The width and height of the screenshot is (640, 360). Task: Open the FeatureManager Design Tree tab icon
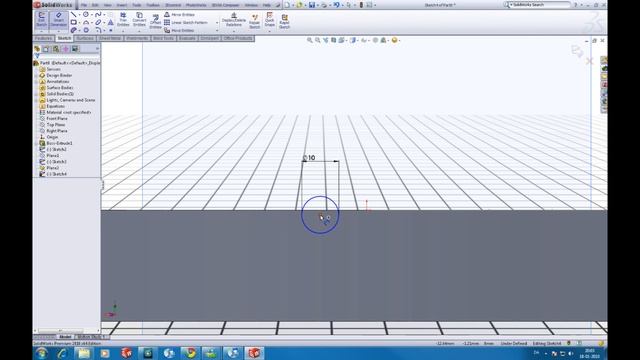pyautogui.click(x=37, y=49)
